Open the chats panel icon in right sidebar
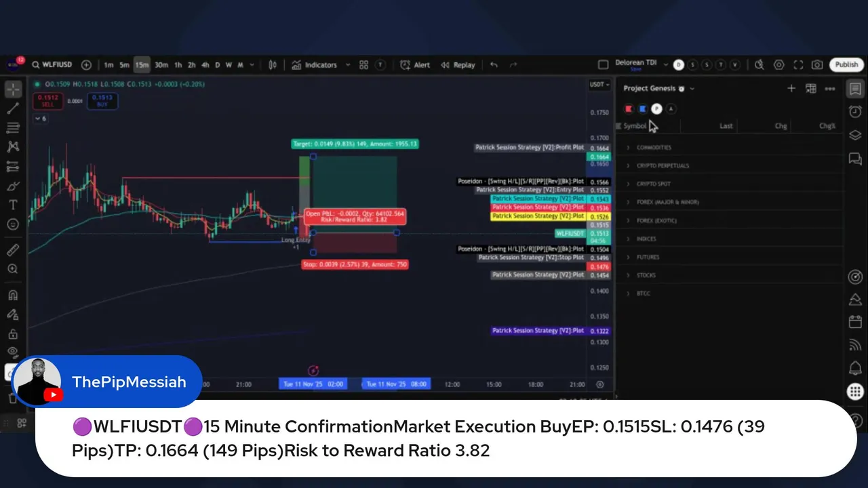Screen dimensions: 868x488 click(855, 158)
